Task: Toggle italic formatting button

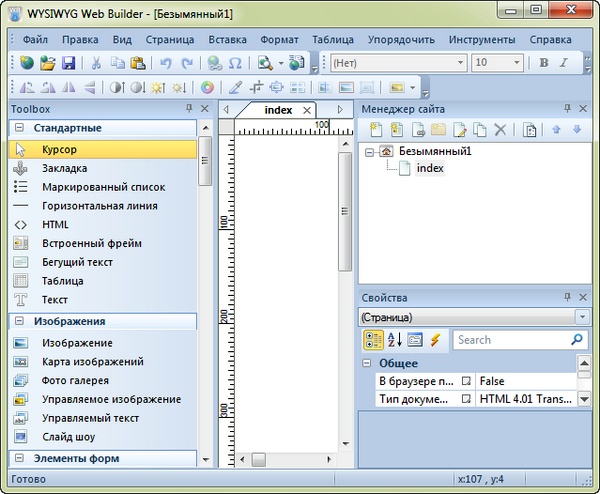Action: click(x=565, y=62)
